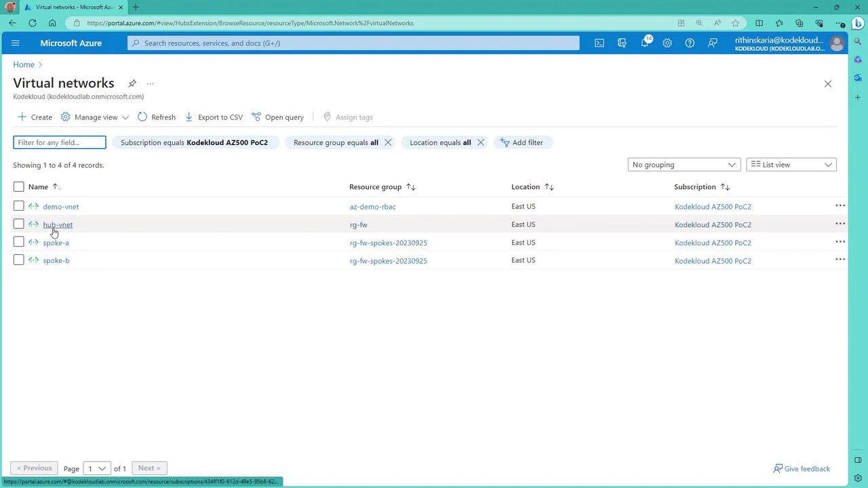Click the Subscription equals Kodekloud AZ500 PoC2 filter
The image size is (868, 488).
(x=195, y=142)
